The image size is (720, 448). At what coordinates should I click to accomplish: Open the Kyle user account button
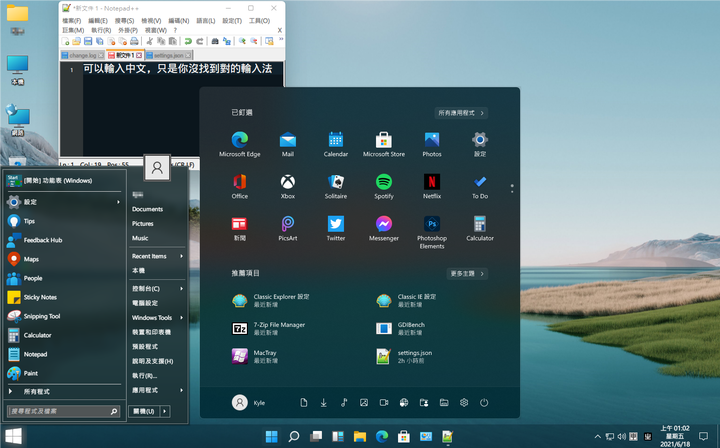(248, 403)
